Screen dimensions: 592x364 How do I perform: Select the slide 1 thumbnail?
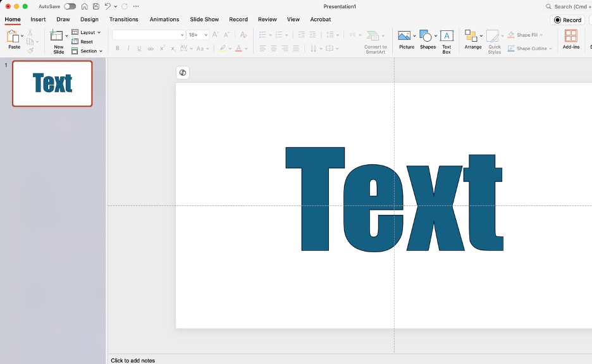(52, 83)
